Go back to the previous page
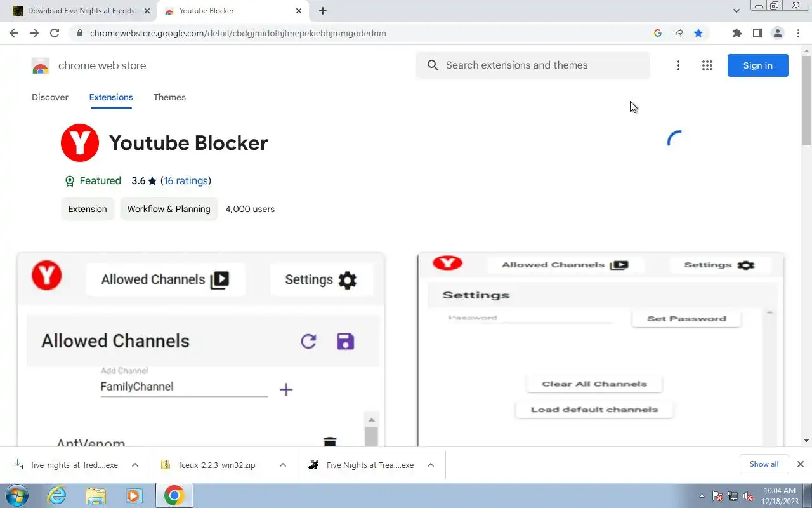Screen dimensions: 812x508 pos(14,33)
